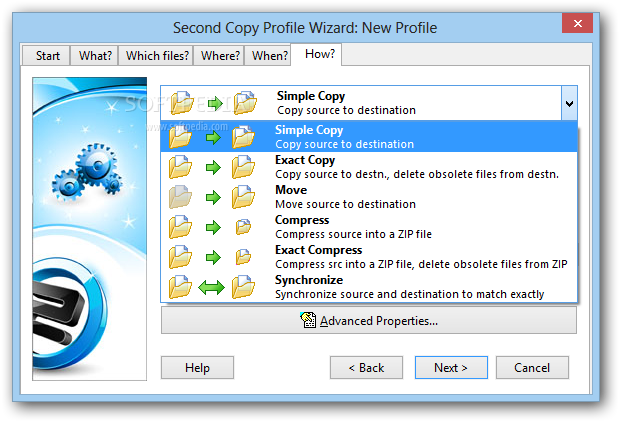The width and height of the screenshot is (620, 422).
Task: Click the "Move source to destination" description
Action: pyautogui.click(x=345, y=204)
